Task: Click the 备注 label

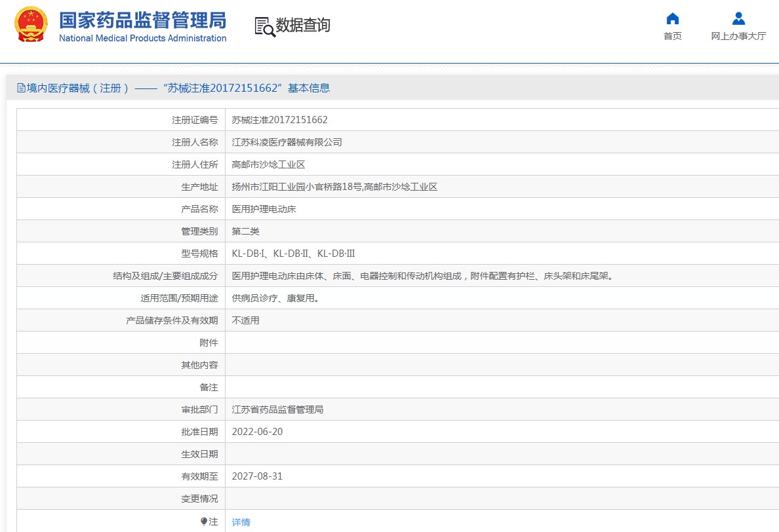Action: (209, 387)
